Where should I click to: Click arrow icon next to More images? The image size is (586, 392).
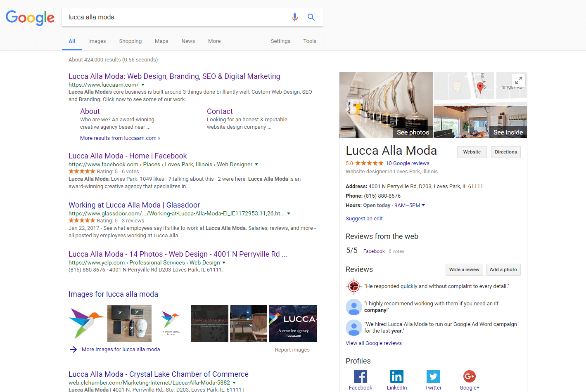(x=74, y=349)
